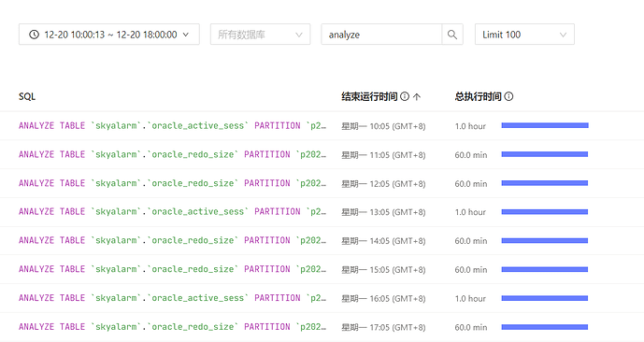This screenshot has width=644, height=342.
Task: Click the clock icon in time range picker
Action: (34, 35)
